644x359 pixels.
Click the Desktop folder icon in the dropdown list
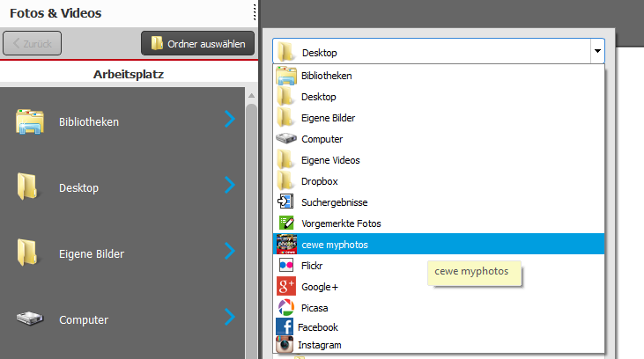[x=285, y=97]
